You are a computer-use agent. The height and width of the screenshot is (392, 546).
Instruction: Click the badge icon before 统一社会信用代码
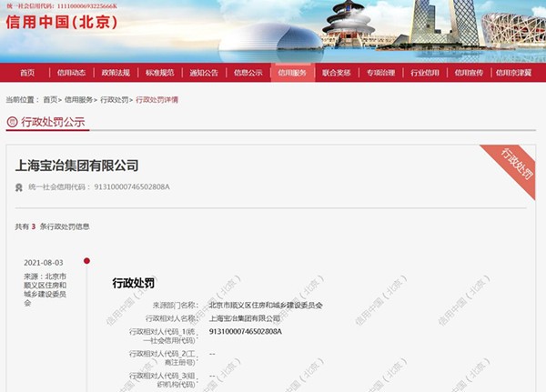(x=19, y=186)
